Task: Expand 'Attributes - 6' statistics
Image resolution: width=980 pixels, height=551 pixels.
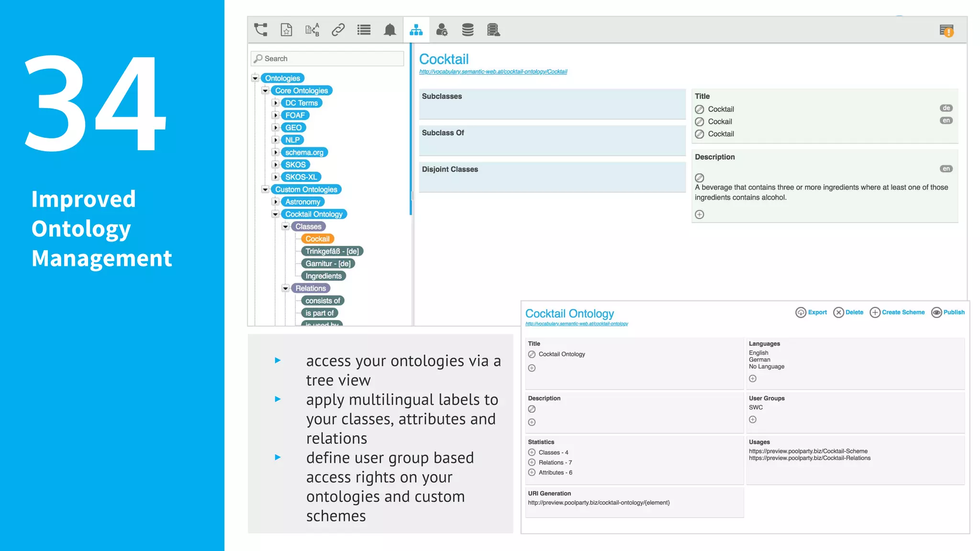Action: tap(532, 473)
